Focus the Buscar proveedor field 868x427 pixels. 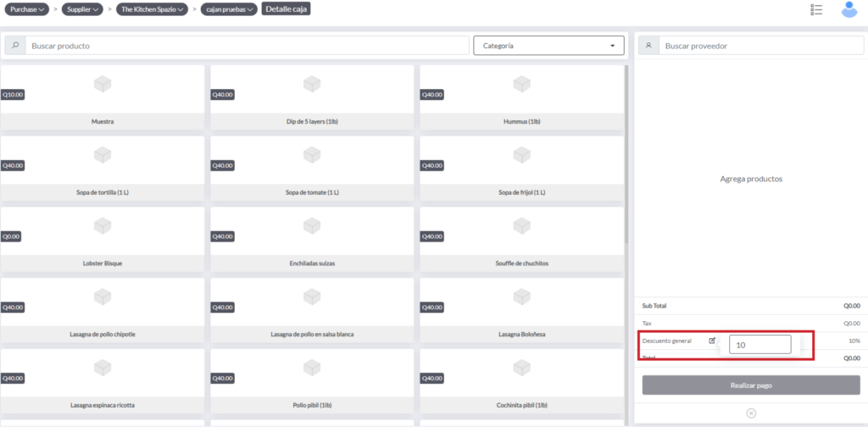[x=759, y=46]
